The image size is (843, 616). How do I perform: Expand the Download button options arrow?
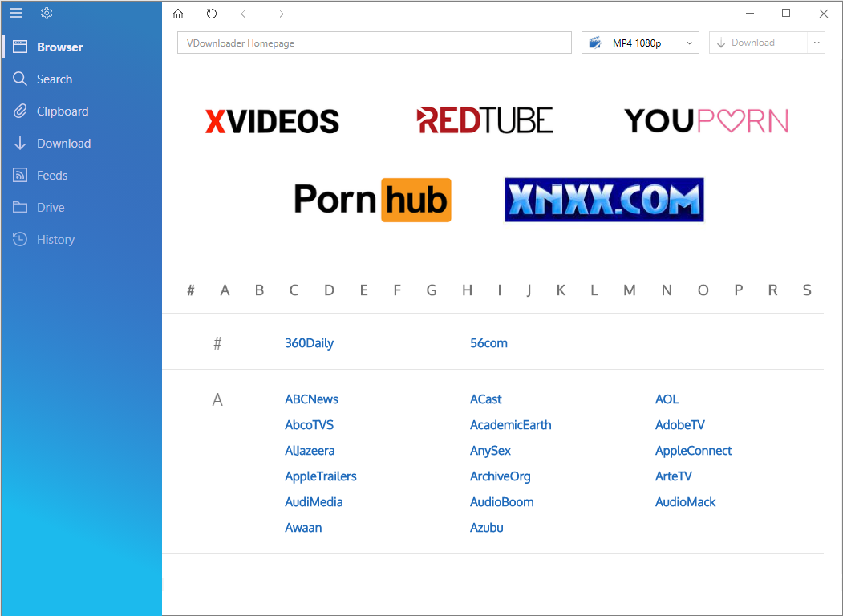click(x=816, y=43)
